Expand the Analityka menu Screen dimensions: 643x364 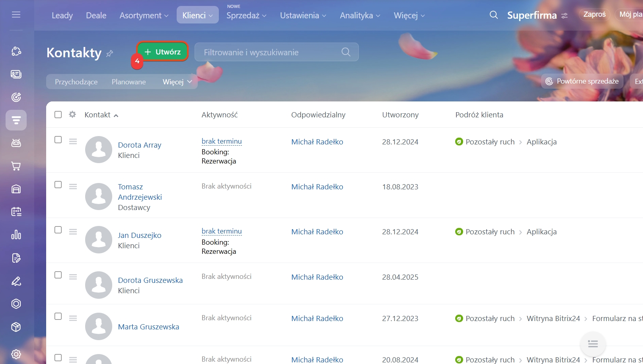click(x=360, y=16)
